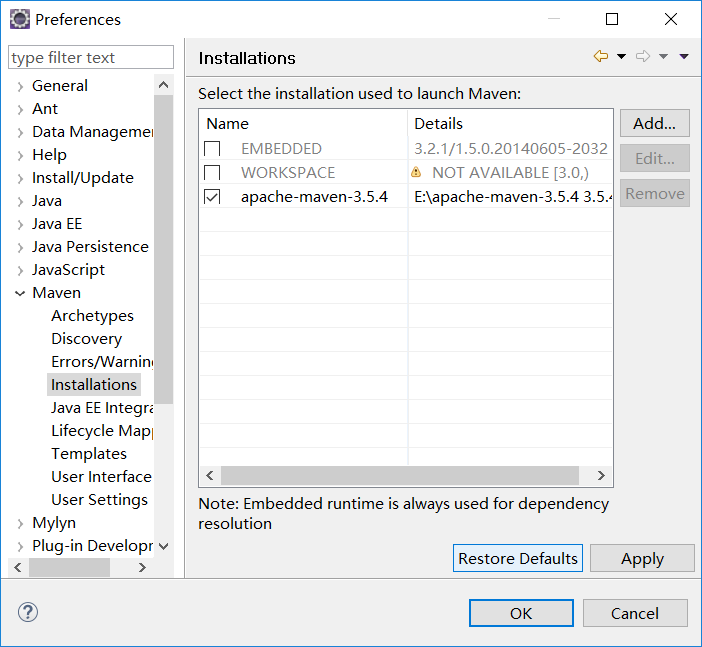Viewport: 702px width, 647px height.
Task: Click the 3.2.1/1.5.0.20140605-2032 details cell
Action: click(x=510, y=149)
